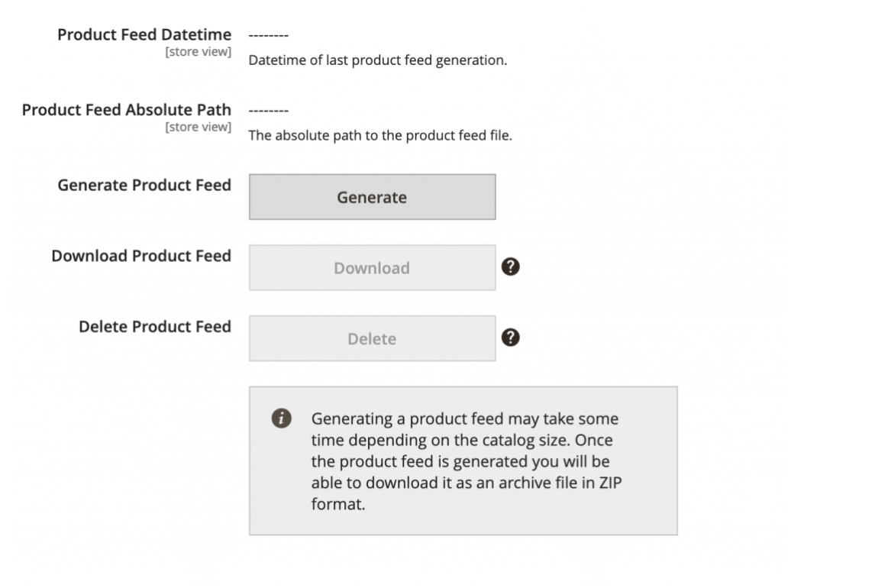Click the dashed Product Feed Datetime value
The width and height of the screenshot is (875, 588).
click(269, 35)
